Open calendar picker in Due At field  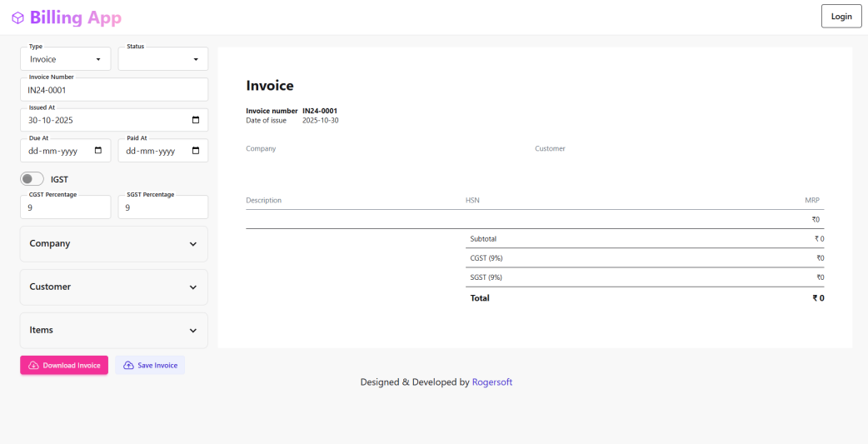pos(98,151)
